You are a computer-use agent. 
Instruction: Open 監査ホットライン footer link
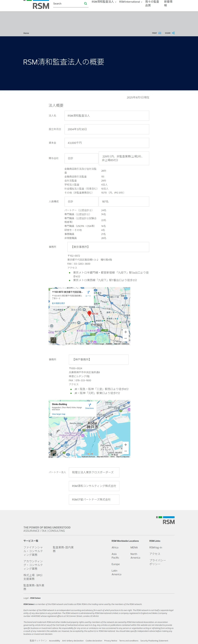38,640
